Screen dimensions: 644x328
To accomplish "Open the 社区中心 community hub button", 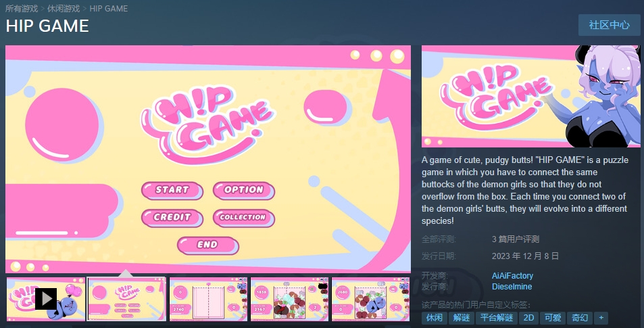I will (609, 25).
